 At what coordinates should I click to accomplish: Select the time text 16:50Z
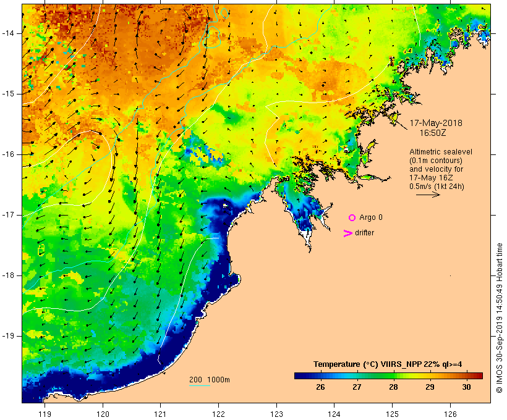click(433, 133)
